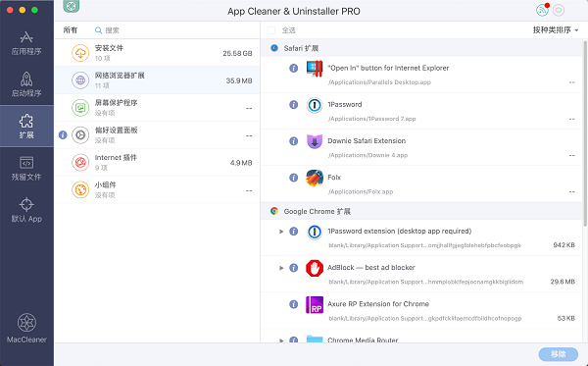Click the 29.8 MB size value
This screenshot has height=366, width=588.
tap(563, 282)
